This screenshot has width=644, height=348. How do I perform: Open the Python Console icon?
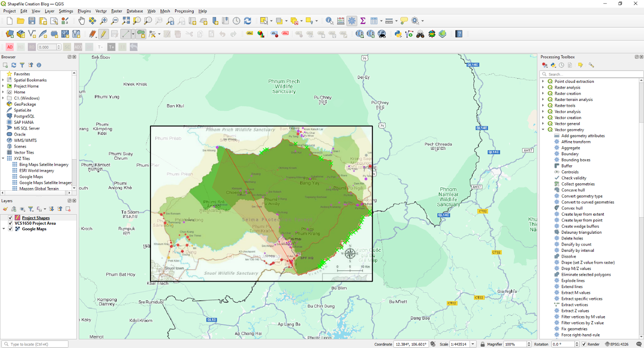pyautogui.click(x=398, y=34)
